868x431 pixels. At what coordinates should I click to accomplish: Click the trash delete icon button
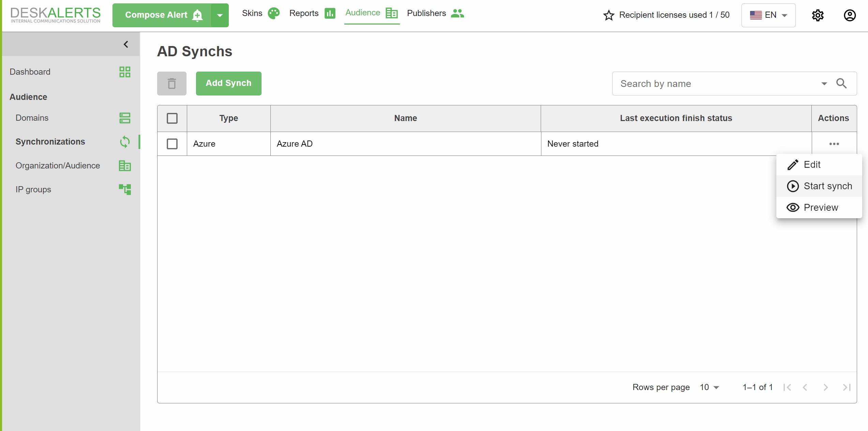coord(172,84)
